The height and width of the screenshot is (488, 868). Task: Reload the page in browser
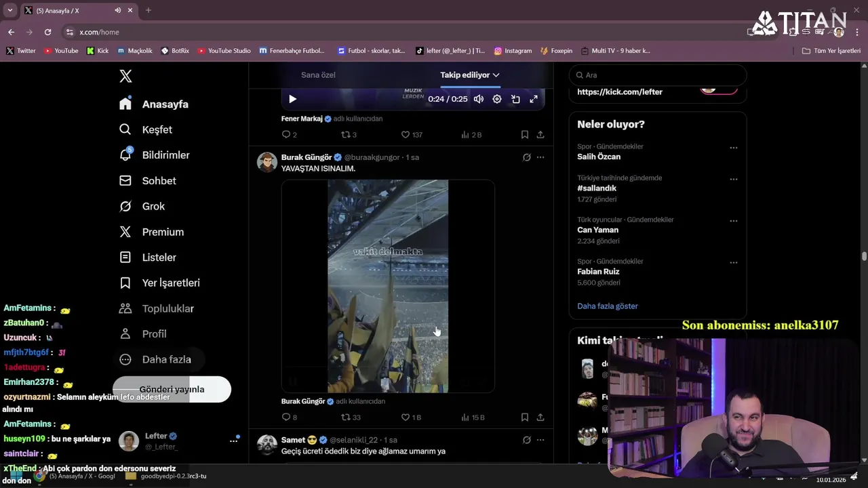[x=47, y=32]
